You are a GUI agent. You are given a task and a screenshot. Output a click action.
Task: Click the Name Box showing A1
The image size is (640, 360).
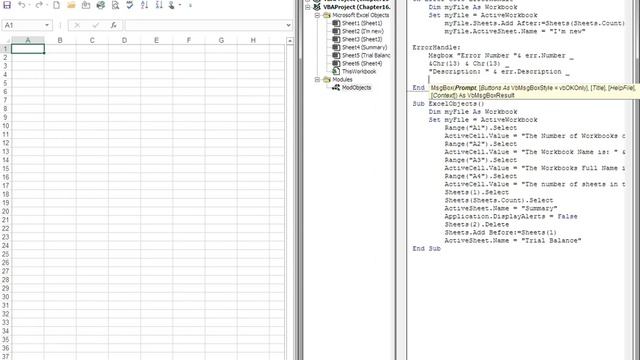click(23, 25)
